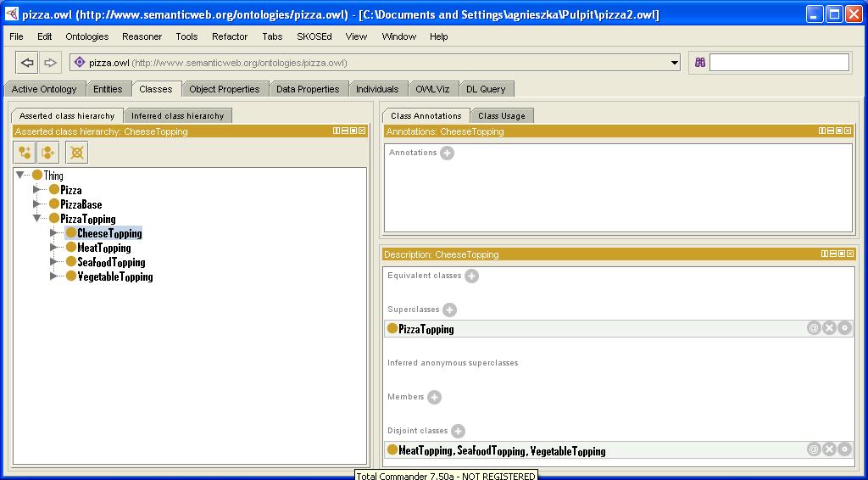Select the MeatTopping class in the tree
868x480 pixels.
pyautogui.click(x=104, y=248)
